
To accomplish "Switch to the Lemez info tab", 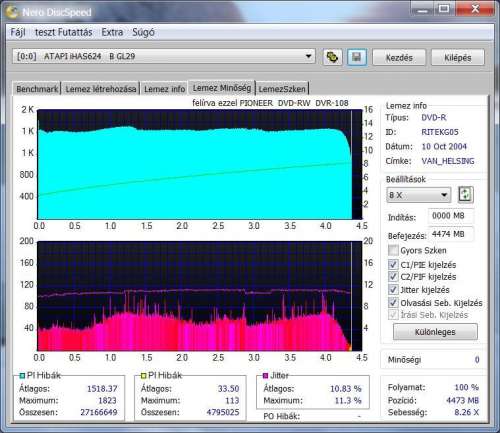I will [x=164, y=89].
